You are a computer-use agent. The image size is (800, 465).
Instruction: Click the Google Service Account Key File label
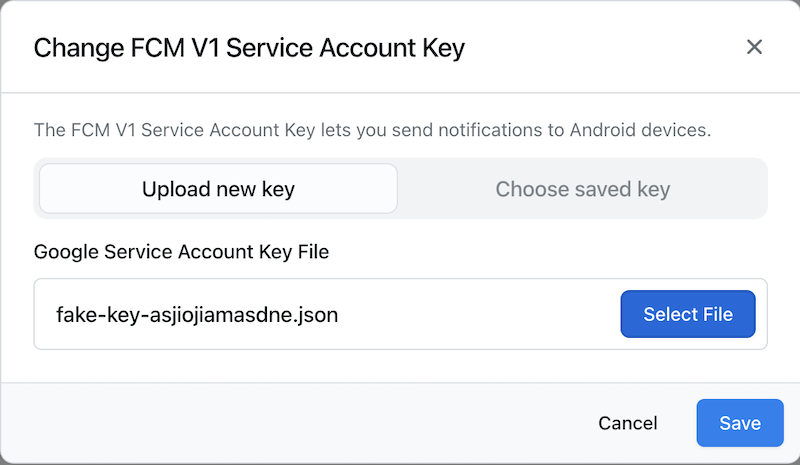pos(181,252)
